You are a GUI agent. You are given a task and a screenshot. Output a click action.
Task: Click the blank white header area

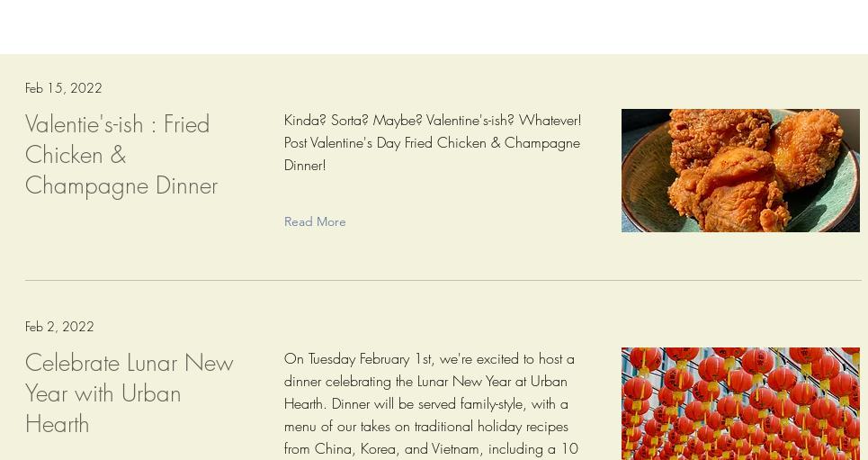coord(434,25)
